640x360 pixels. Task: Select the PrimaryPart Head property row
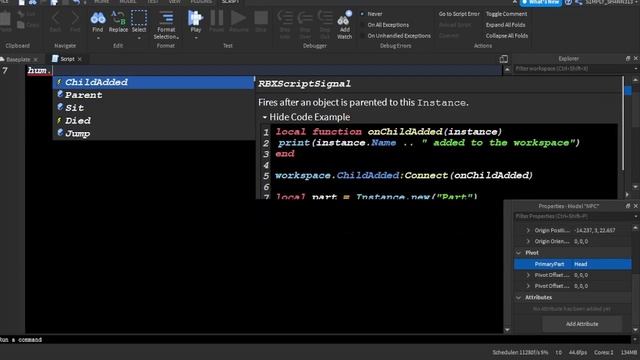click(x=572, y=264)
